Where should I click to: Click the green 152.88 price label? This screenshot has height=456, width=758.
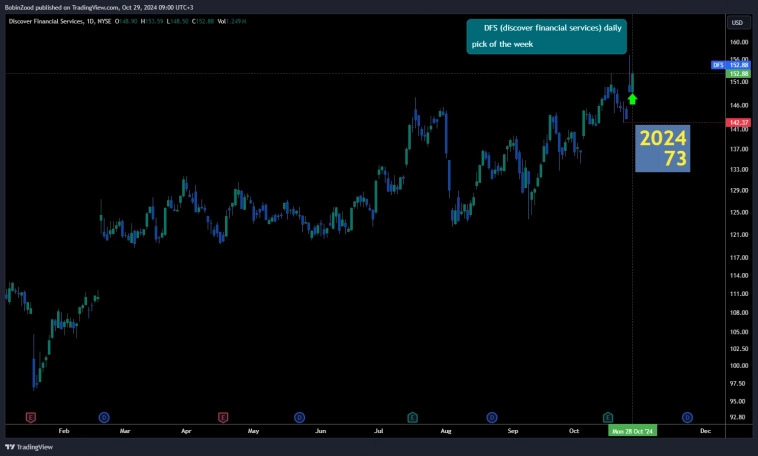click(739, 73)
